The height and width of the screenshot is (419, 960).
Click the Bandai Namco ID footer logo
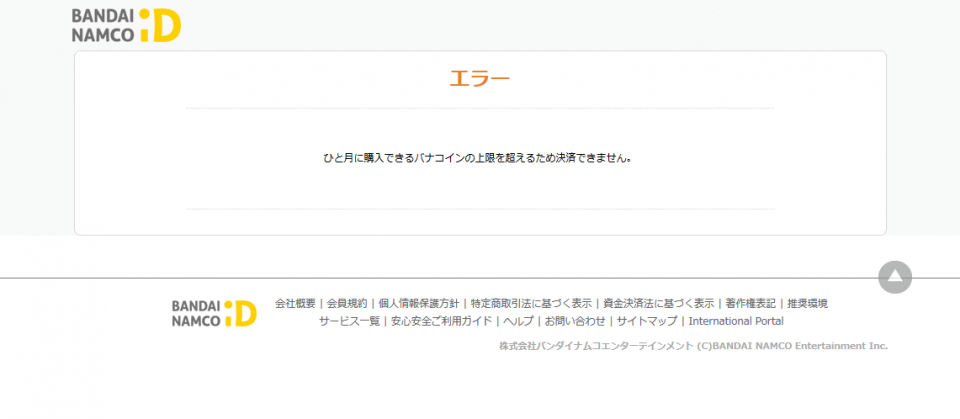point(213,312)
